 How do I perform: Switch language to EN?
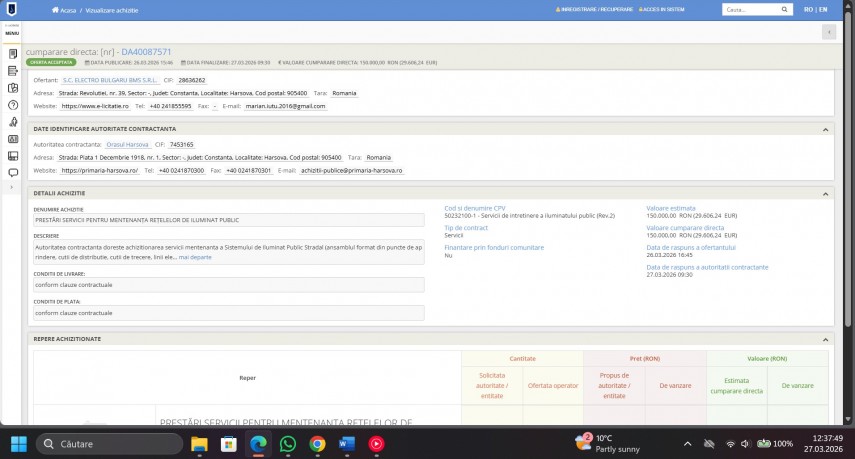[823, 9]
